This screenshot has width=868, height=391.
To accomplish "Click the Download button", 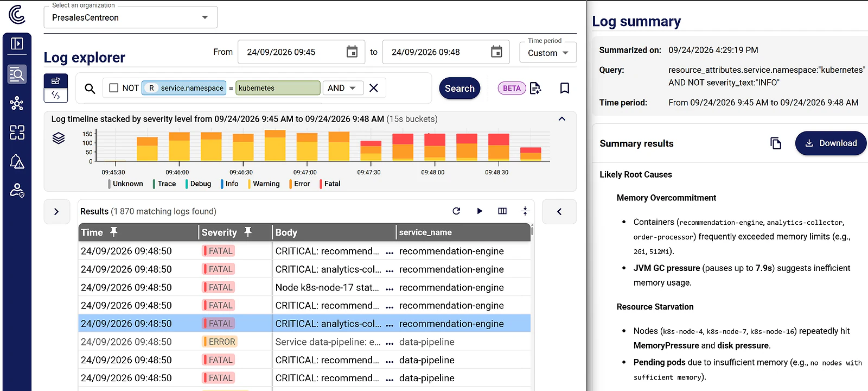I will click(x=831, y=143).
